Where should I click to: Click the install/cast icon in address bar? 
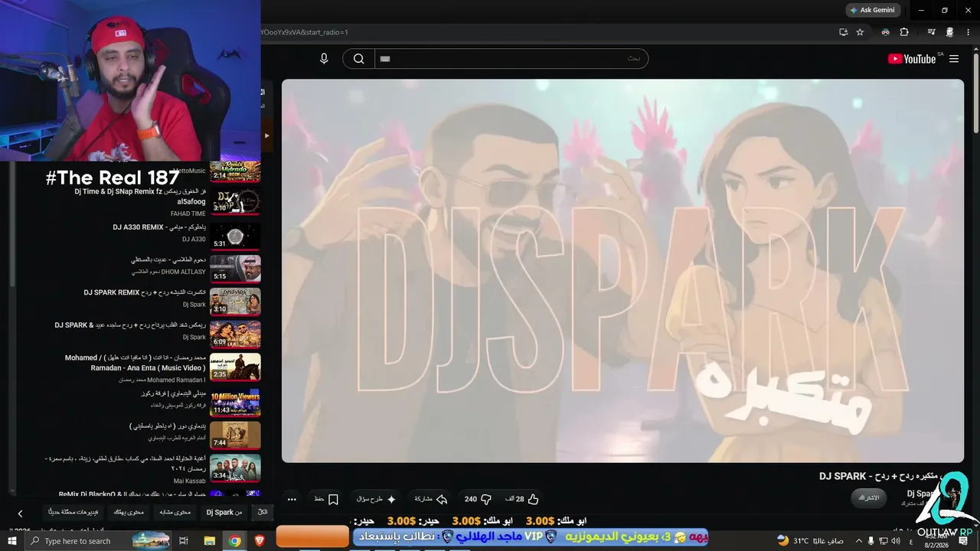tap(843, 32)
